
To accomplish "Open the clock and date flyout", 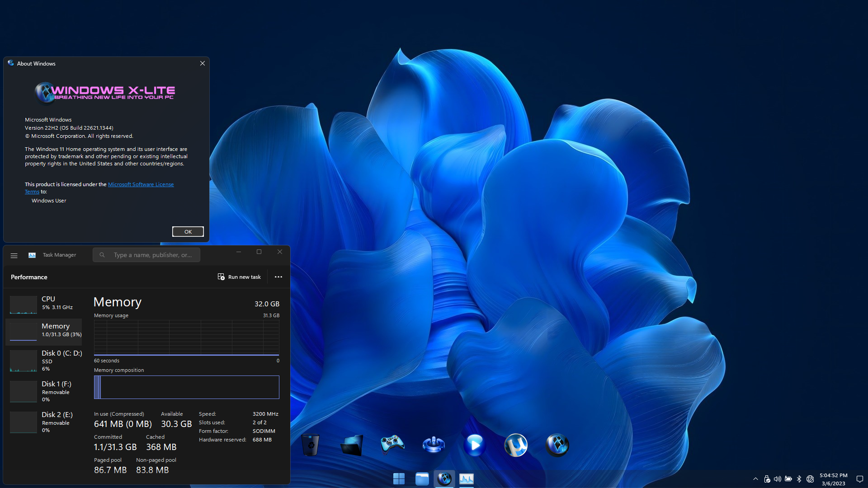I will tap(833, 479).
